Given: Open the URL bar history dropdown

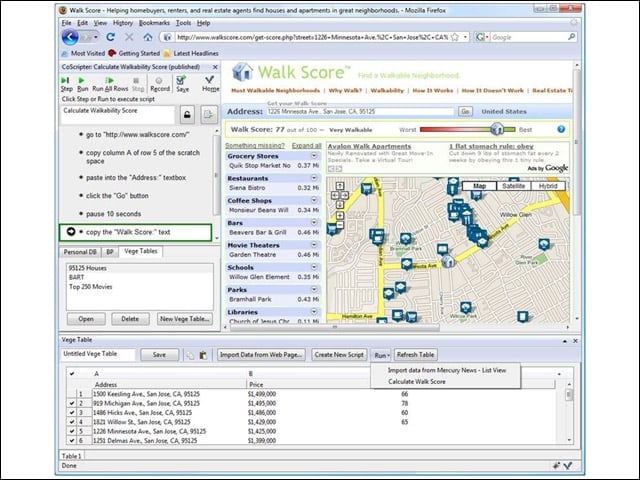Looking at the screenshot, I should point(465,37).
